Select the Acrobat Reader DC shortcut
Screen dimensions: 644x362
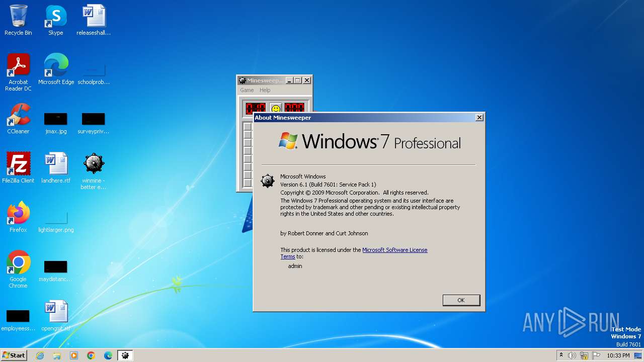(x=18, y=72)
